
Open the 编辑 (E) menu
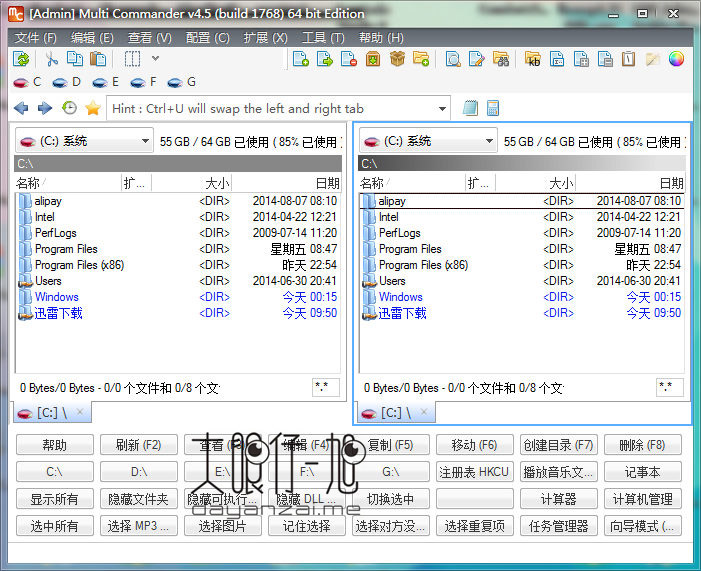coord(92,38)
